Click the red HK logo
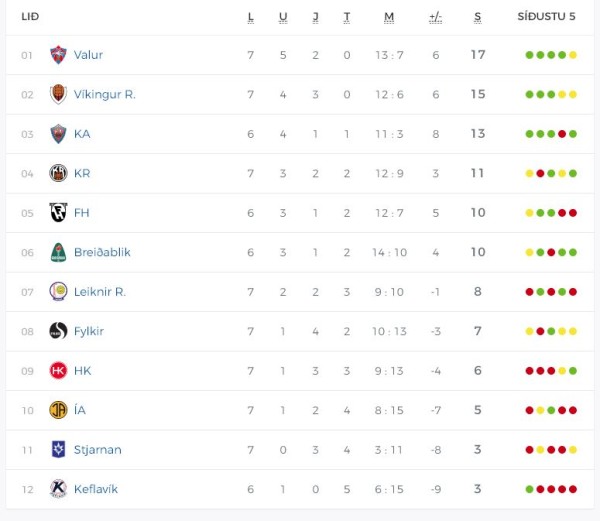This screenshot has height=521, width=600. click(x=58, y=370)
